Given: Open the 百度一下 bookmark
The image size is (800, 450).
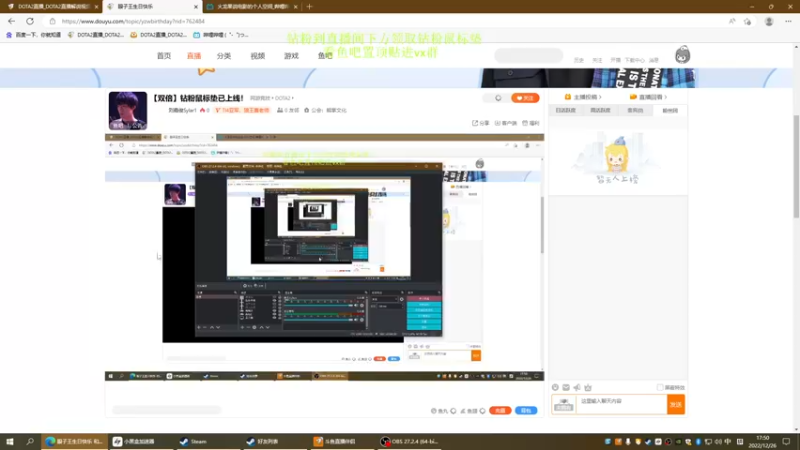Looking at the screenshot, I should (33, 35).
